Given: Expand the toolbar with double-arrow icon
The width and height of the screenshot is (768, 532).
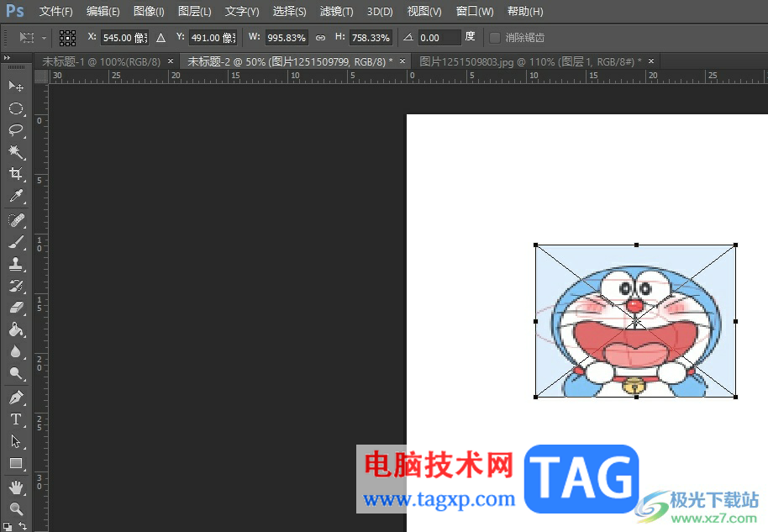Looking at the screenshot, I should [x=7, y=58].
